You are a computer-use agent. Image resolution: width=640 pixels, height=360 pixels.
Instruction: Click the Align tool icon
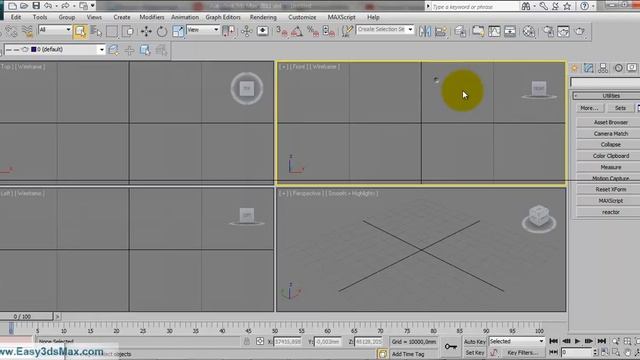441,31
